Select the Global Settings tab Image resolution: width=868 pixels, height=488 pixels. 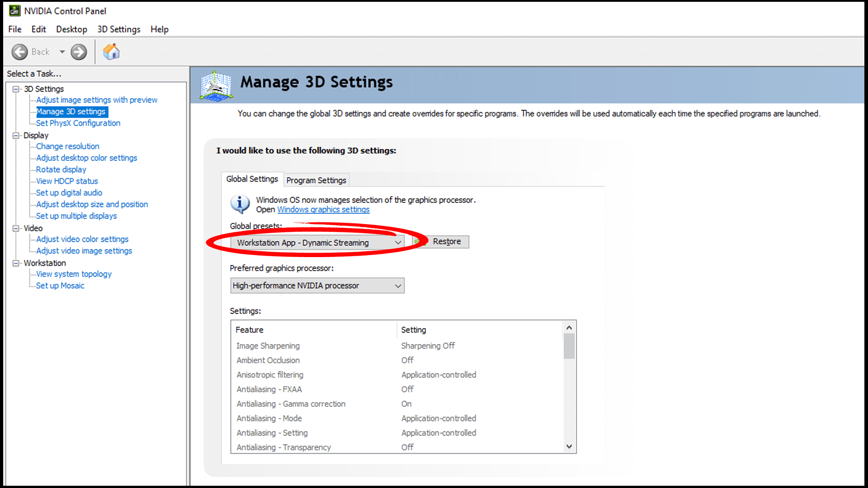point(252,179)
